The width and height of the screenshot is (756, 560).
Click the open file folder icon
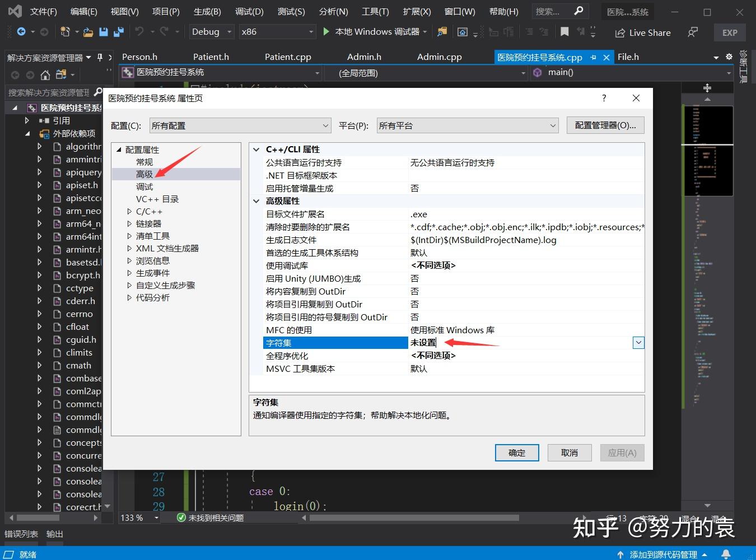click(x=88, y=32)
